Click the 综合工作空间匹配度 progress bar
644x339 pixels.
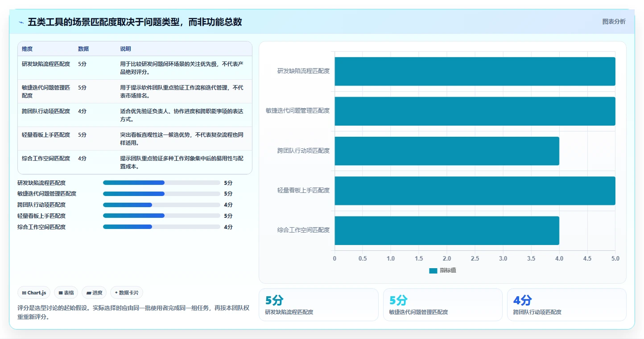point(161,227)
